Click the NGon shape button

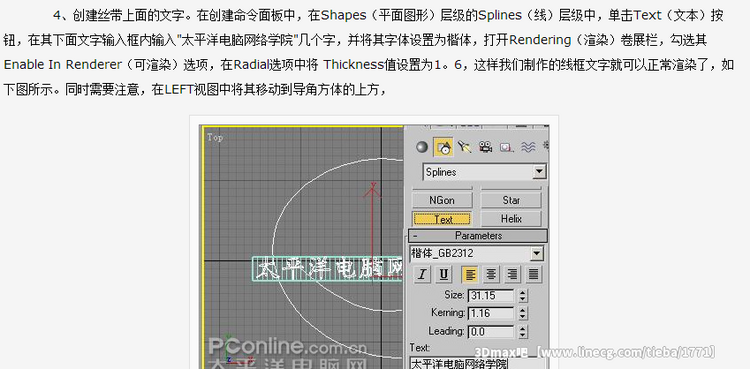click(442, 200)
